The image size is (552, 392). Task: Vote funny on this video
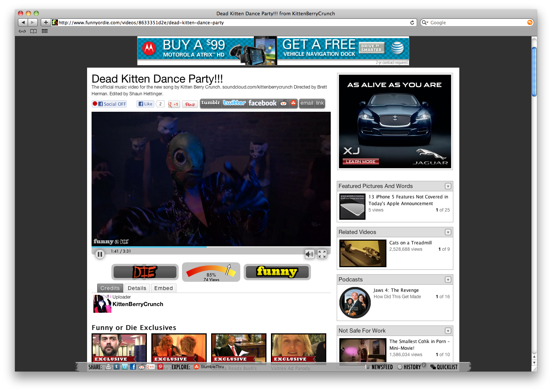click(277, 272)
